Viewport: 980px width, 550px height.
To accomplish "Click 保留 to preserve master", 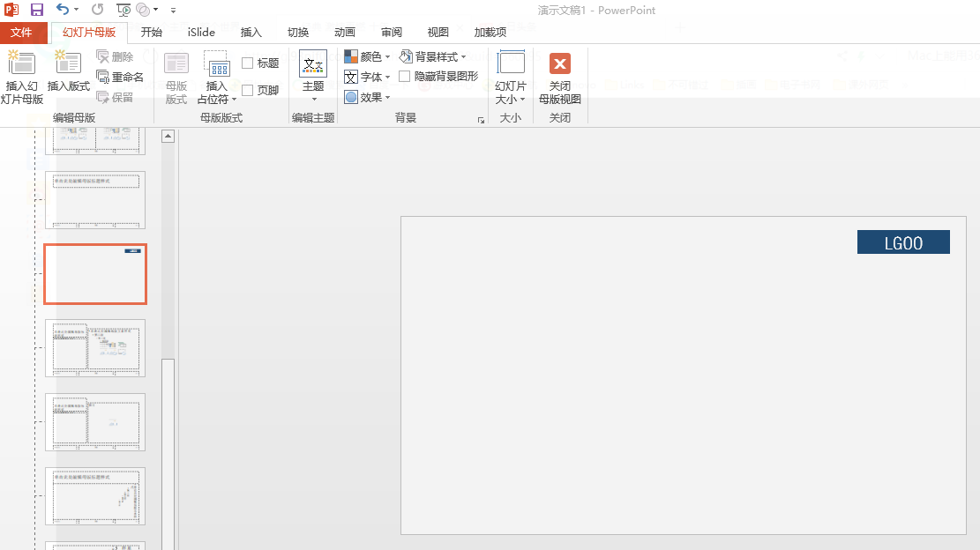I will click(x=115, y=97).
